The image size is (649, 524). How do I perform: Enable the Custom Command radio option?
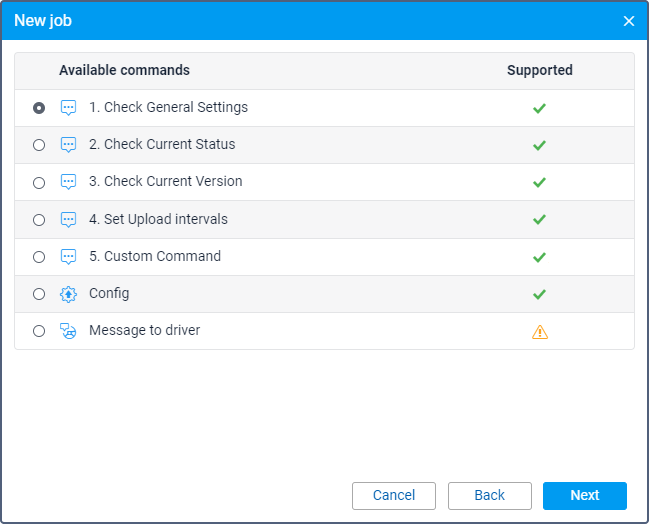(39, 257)
